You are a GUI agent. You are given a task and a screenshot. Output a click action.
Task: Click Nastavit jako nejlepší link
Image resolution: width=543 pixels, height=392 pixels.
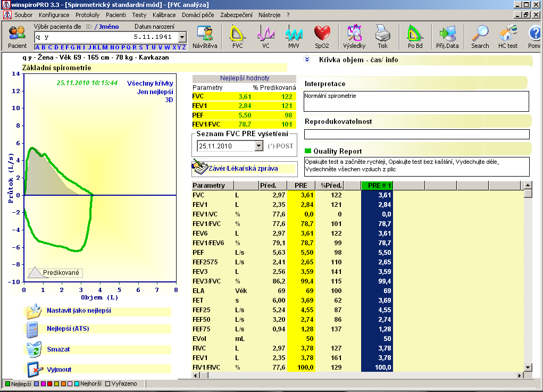tap(79, 311)
